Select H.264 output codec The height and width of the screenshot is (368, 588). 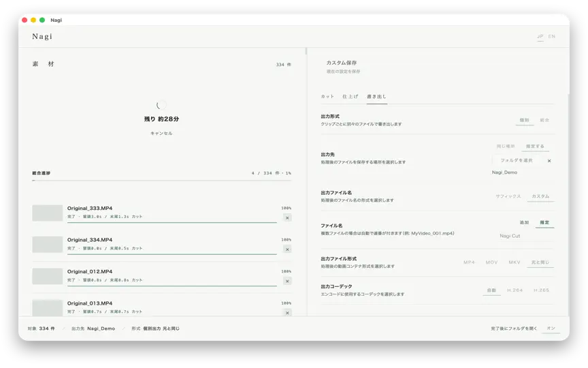pyautogui.click(x=515, y=290)
